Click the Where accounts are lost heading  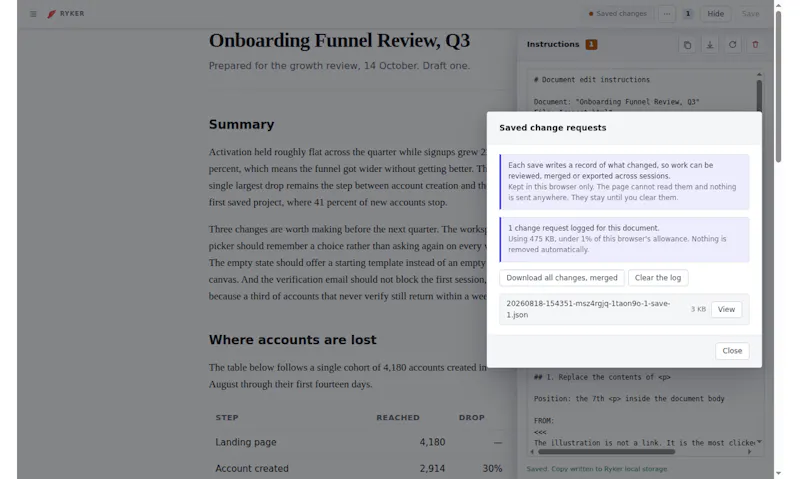click(292, 340)
